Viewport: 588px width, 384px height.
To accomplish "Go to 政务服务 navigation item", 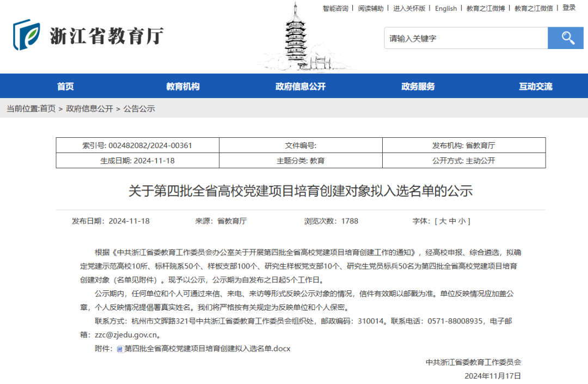I will tap(418, 86).
